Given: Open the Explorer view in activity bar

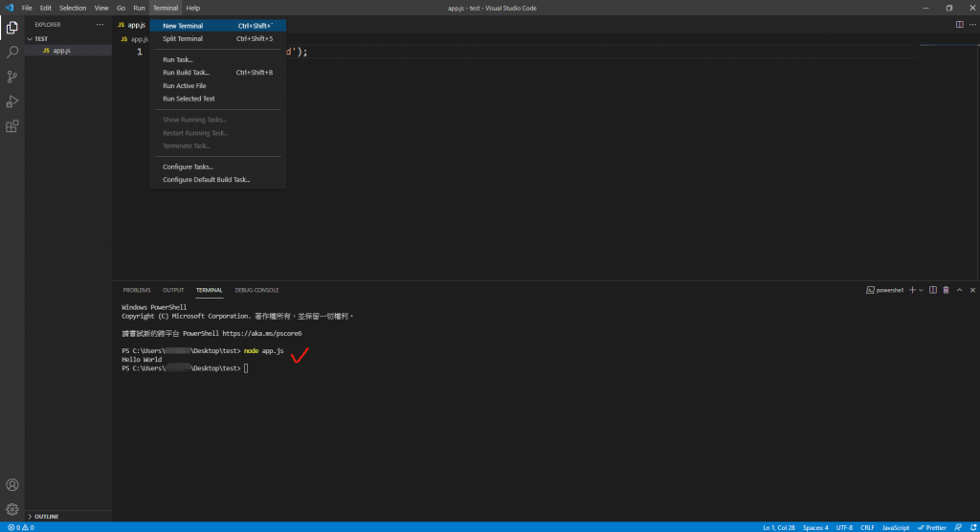Looking at the screenshot, I should [11, 28].
